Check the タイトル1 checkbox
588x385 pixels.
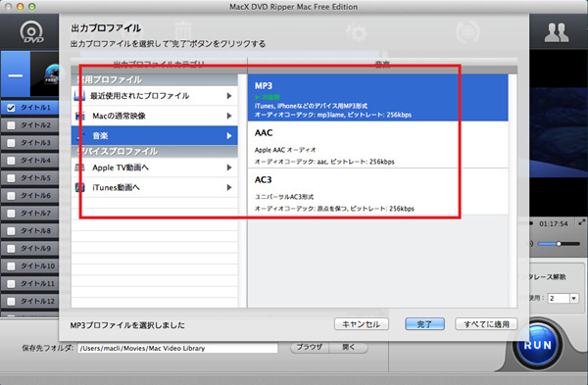coord(11,108)
